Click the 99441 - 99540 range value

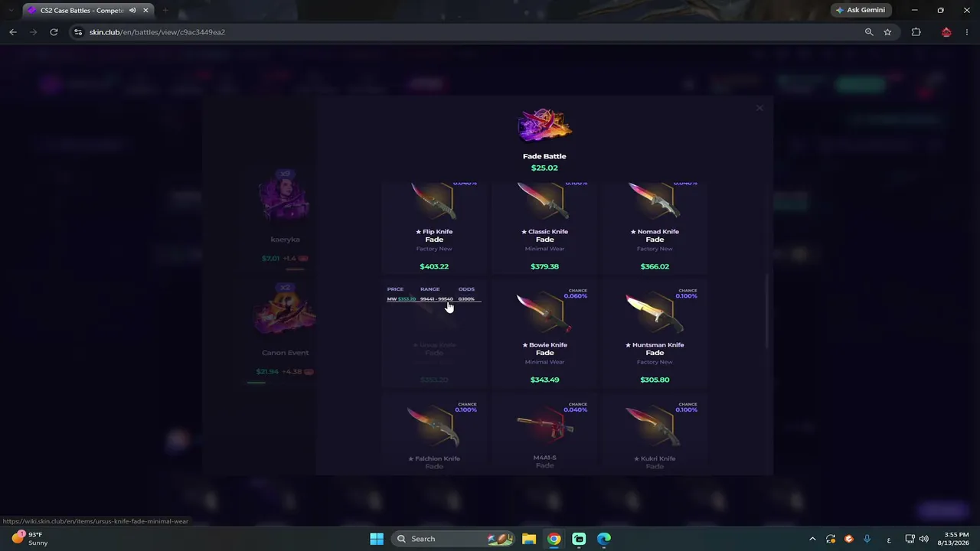436,299
